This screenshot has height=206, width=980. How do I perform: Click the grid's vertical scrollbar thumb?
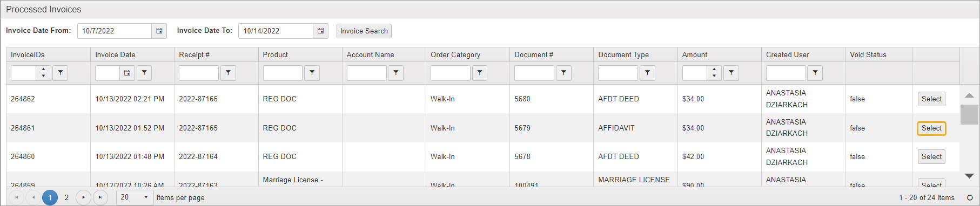969,114
